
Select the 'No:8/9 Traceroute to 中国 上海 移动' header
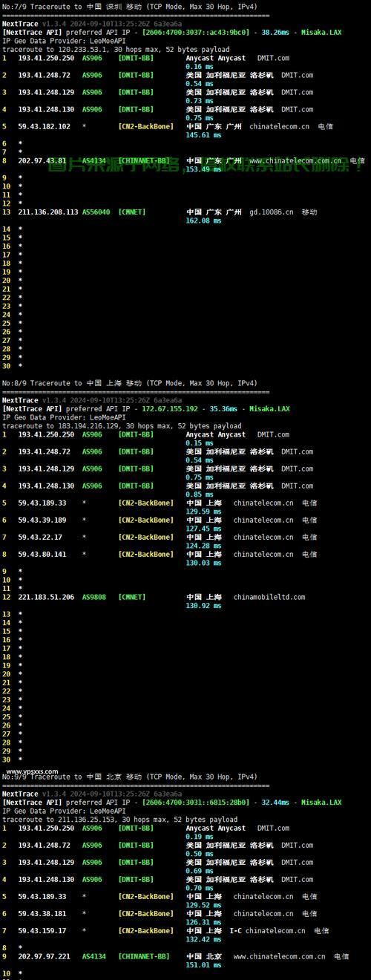(129, 383)
